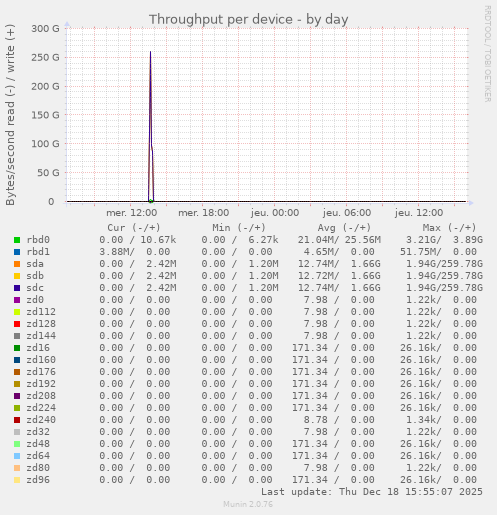This screenshot has height=515, width=497.
Task: Click the 'Min (-/+)' column header
Action: (x=239, y=228)
